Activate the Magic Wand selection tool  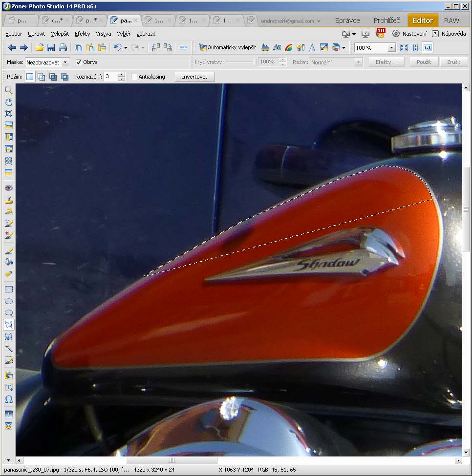pos(8,348)
